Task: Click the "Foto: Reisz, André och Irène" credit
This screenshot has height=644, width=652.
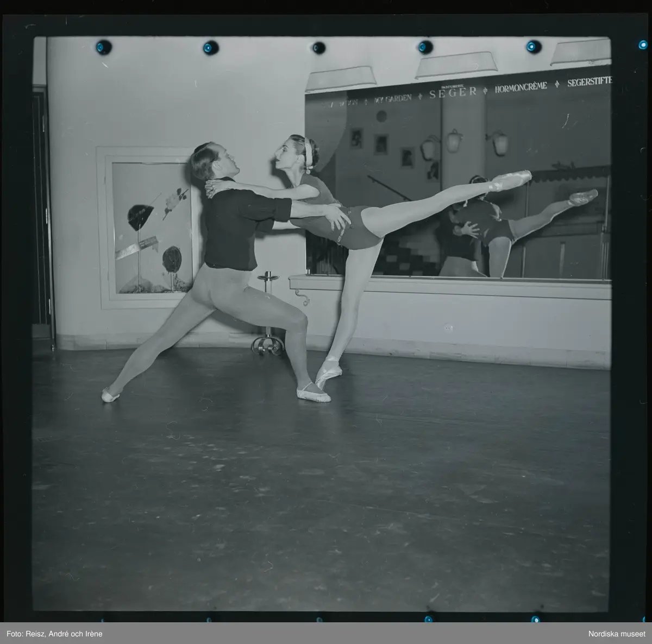Action: pos(54,634)
